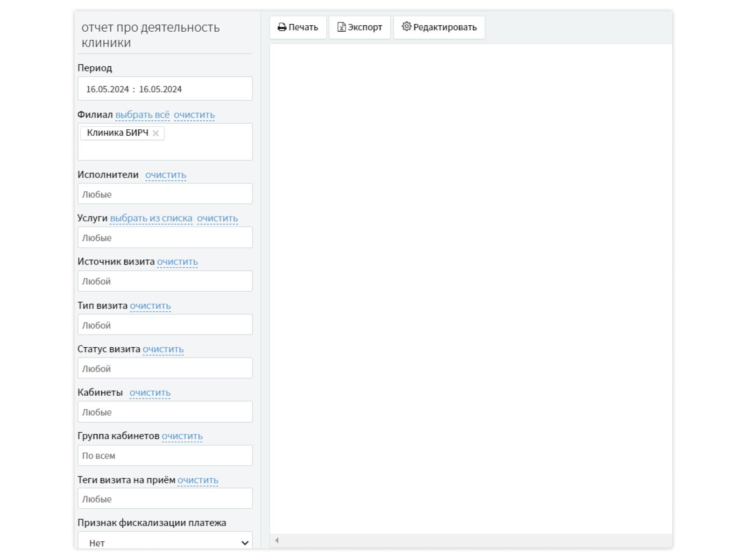
Task: Choose services via выбрать из списка
Action: coord(151,218)
